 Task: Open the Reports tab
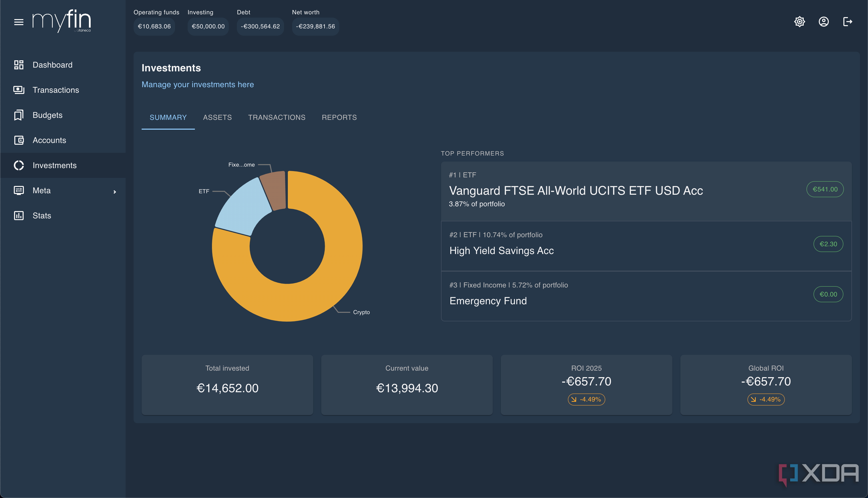tap(339, 117)
